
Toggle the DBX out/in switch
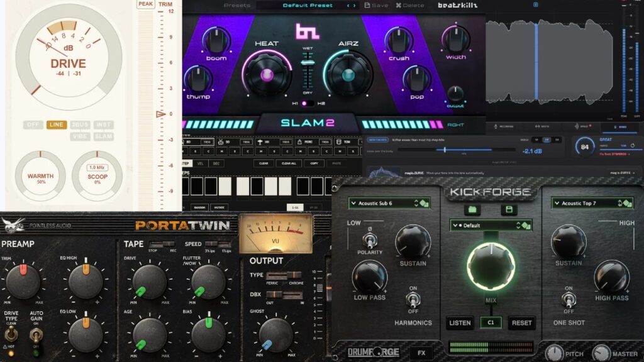coord(284,295)
